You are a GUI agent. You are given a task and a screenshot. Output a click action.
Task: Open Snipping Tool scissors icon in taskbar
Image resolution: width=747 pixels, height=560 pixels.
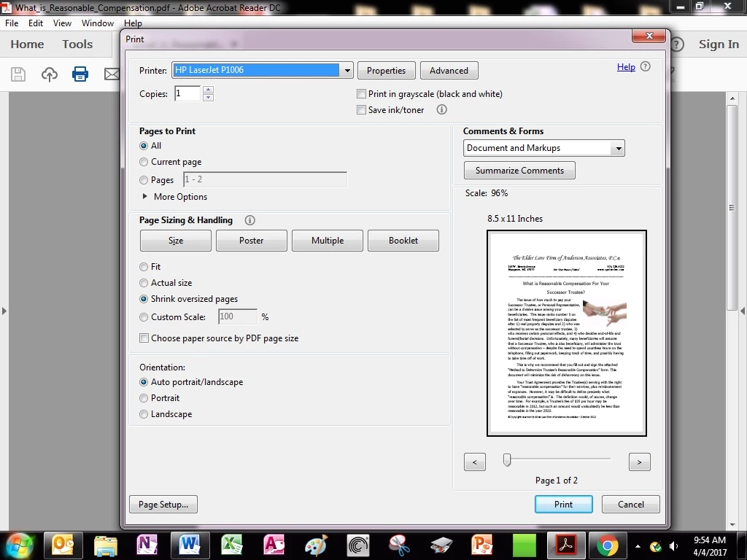click(x=400, y=545)
